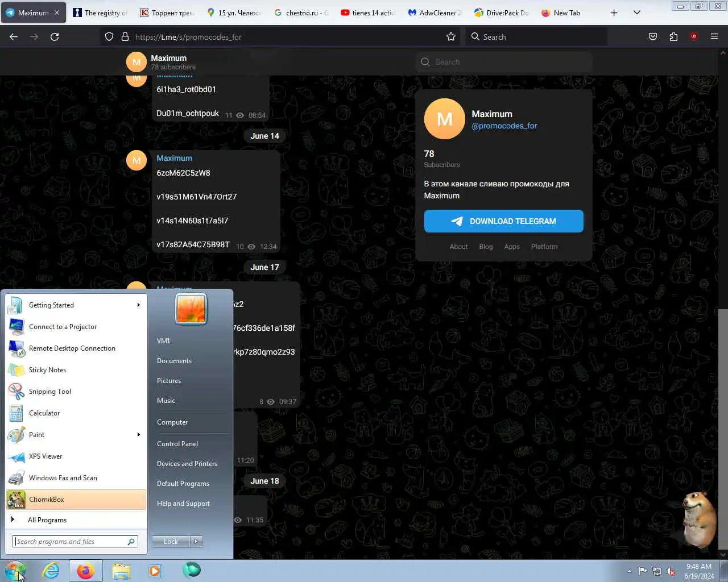Screen dimensions: 728x582
Task: Click the Lock button
Action: point(171,542)
